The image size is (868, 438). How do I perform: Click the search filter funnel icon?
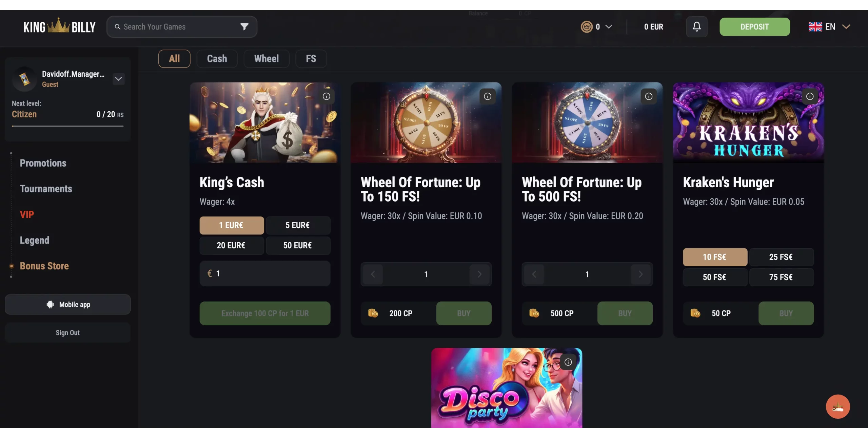[x=244, y=27]
